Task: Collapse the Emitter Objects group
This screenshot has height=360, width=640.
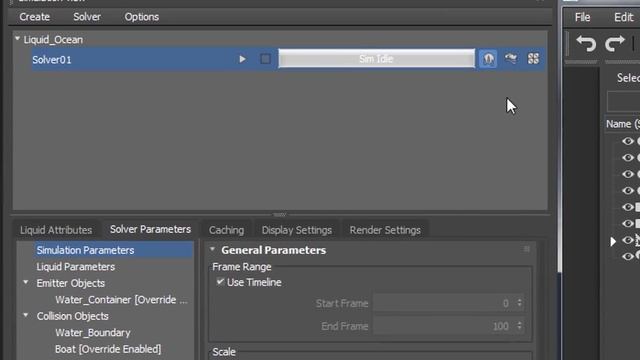Action: 26,282
